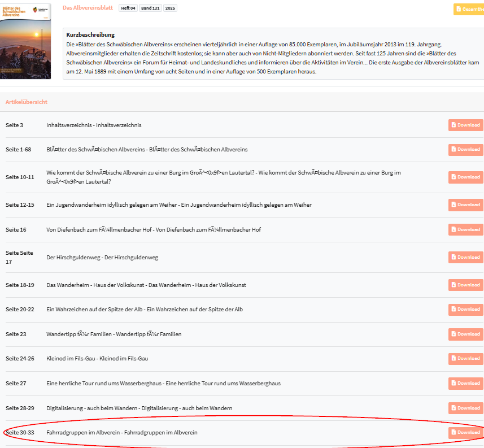Download the Digitalisierung beim Wandern article
Image resolution: width=484 pixels, height=448 pixels.
465,408
